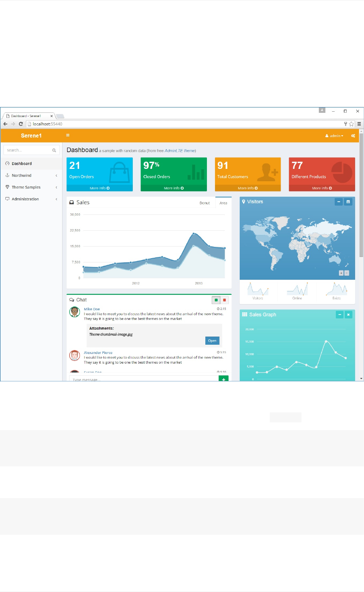The image size is (364, 592).
Task: Click More info on Different Products card
Action: (x=322, y=188)
